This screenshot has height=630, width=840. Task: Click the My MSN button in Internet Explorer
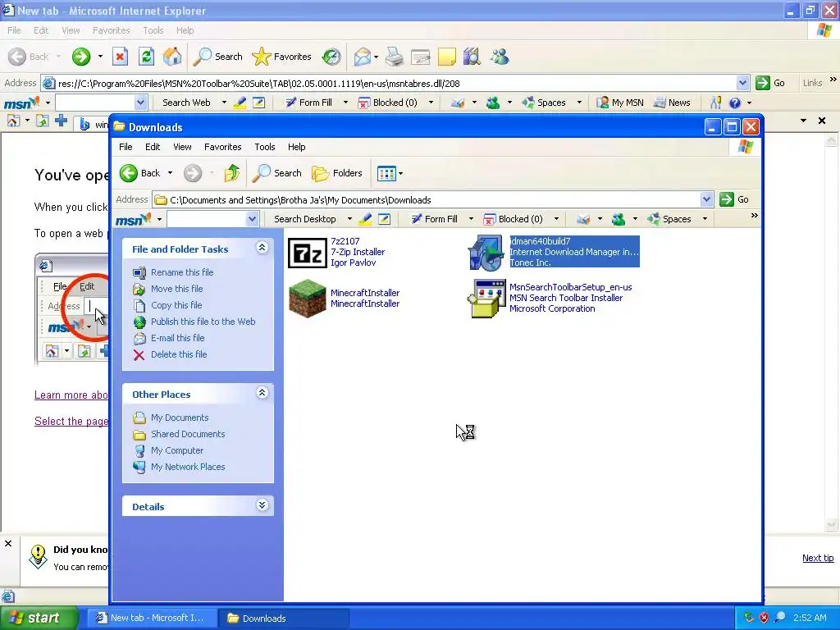(x=620, y=103)
